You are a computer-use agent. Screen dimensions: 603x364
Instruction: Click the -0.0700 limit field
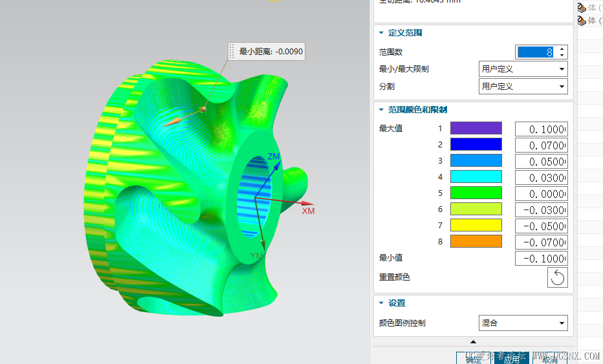point(542,242)
